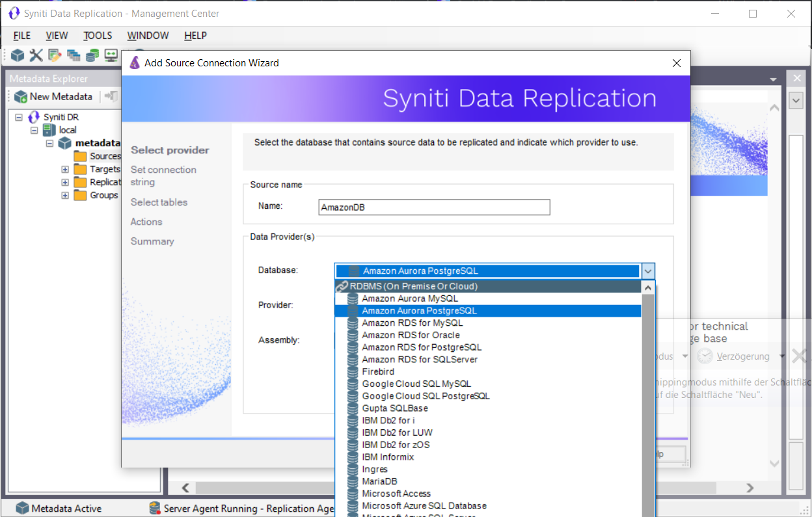This screenshot has height=517, width=812.
Task: Click the Server Agent Running status icon
Action: 155,508
